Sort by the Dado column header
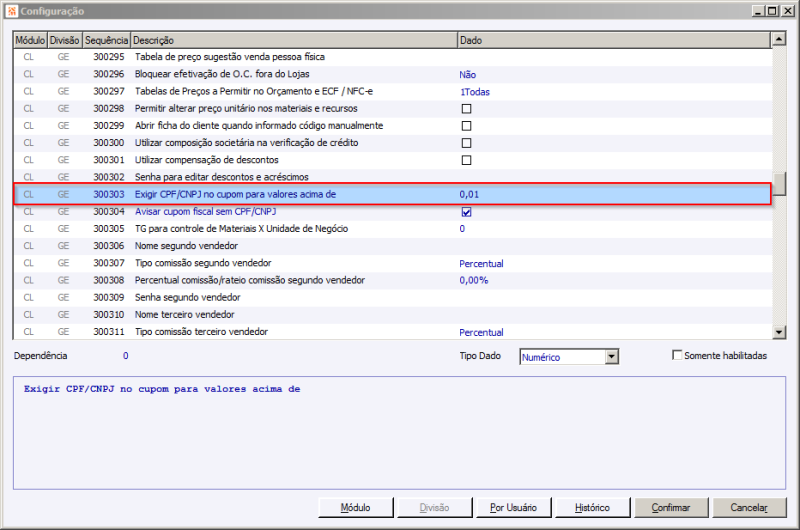800x530 pixels. [x=614, y=40]
